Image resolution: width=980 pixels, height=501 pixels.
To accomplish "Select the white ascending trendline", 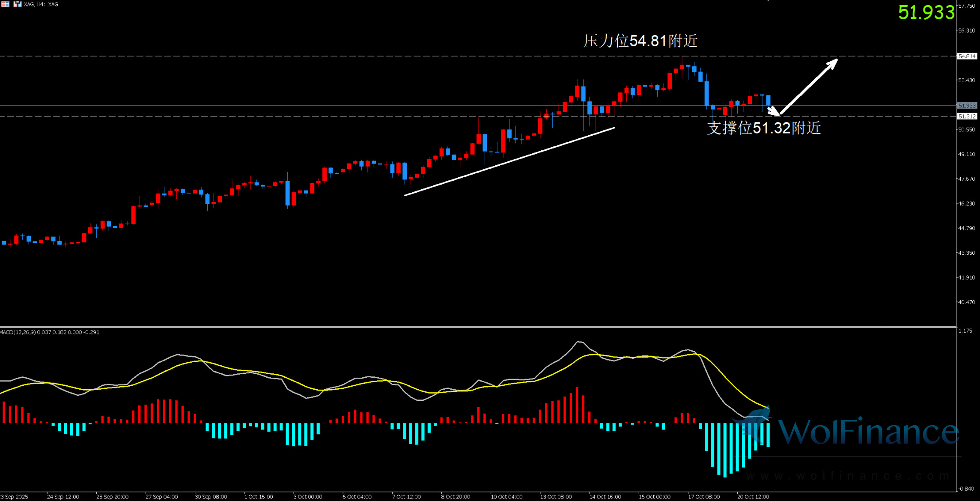I will coord(509,161).
